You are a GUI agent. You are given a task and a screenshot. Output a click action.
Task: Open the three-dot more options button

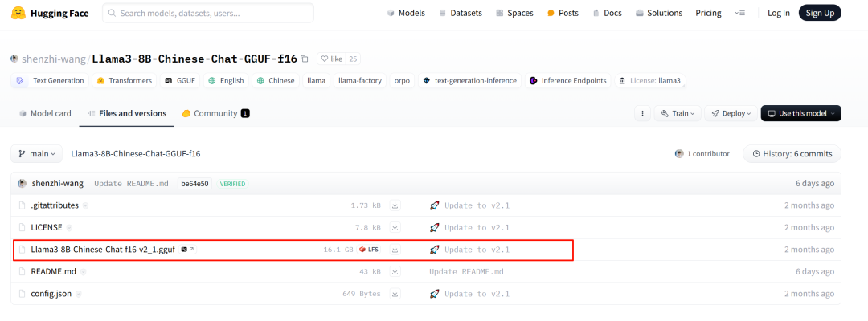tap(642, 113)
